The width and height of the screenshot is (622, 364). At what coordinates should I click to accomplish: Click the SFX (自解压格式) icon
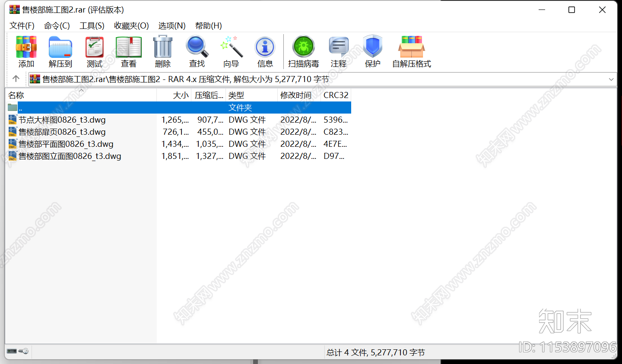pyautogui.click(x=411, y=47)
